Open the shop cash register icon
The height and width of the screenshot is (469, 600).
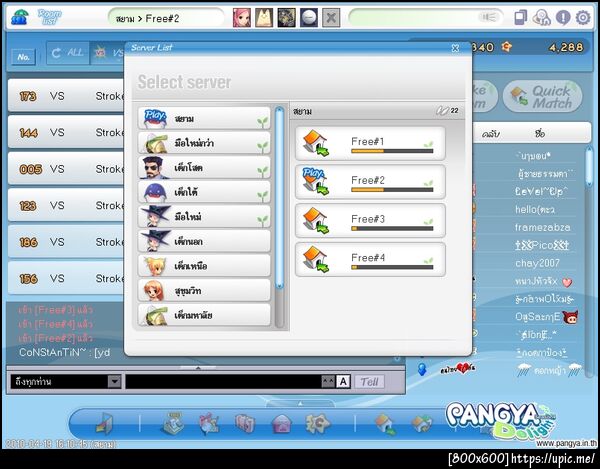[173, 423]
